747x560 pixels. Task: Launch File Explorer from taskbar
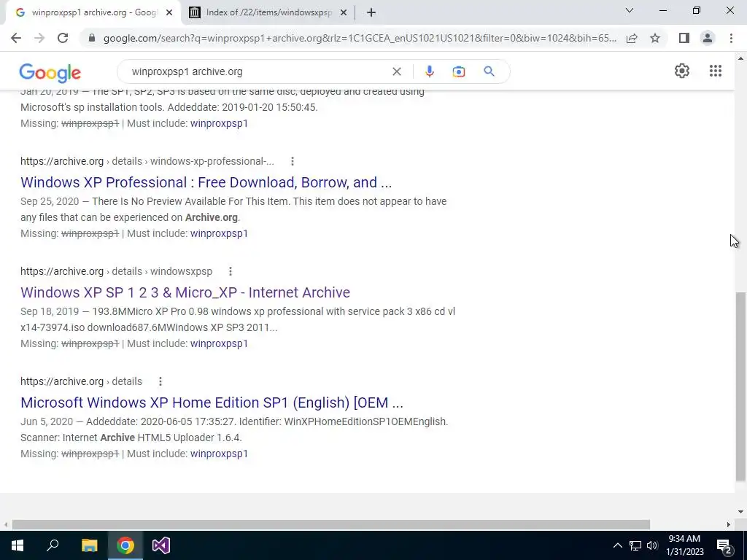click(89, 545)
